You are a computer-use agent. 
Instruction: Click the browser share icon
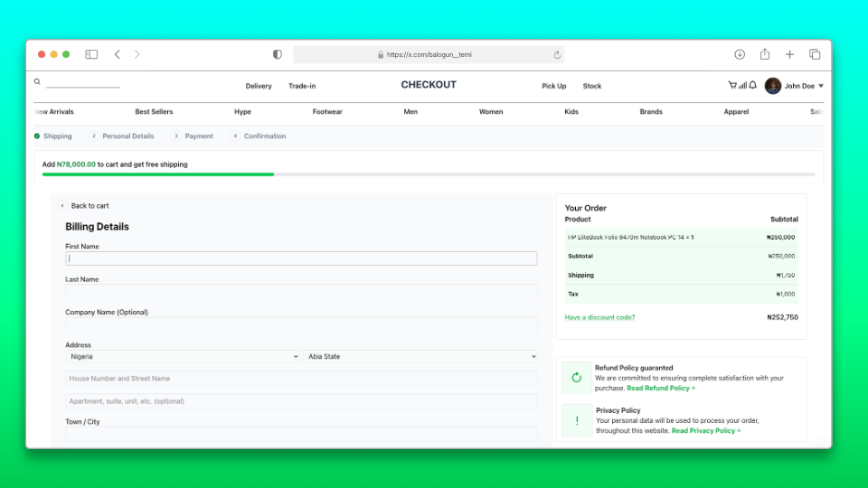[x=764, y=54]
